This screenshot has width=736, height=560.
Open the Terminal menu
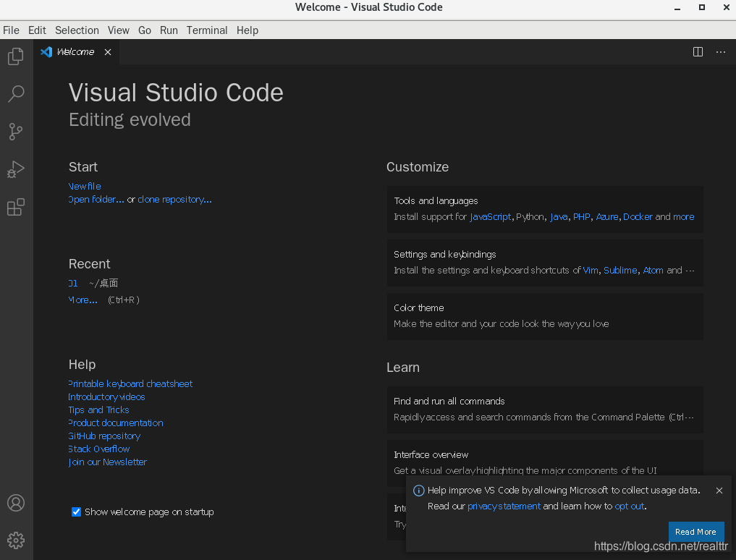coord(207,30)
